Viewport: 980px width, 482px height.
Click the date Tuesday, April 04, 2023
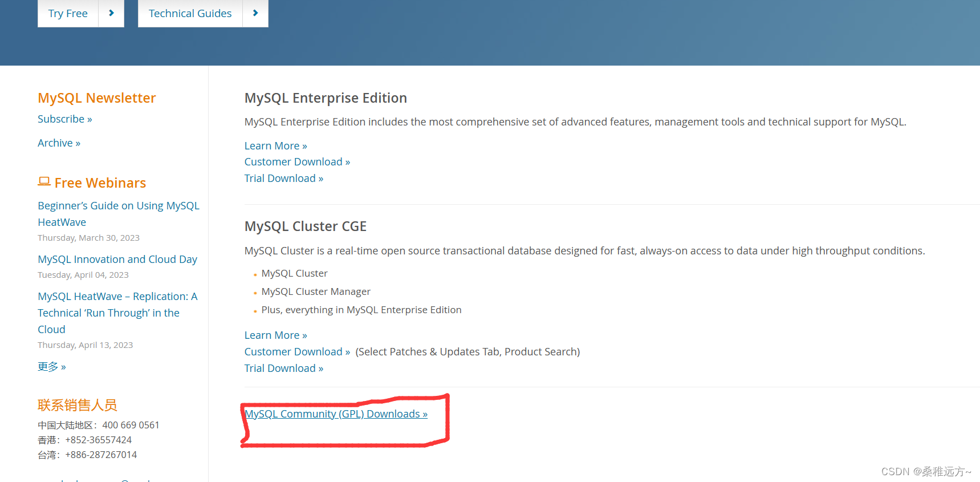click(x=83, y=274)
